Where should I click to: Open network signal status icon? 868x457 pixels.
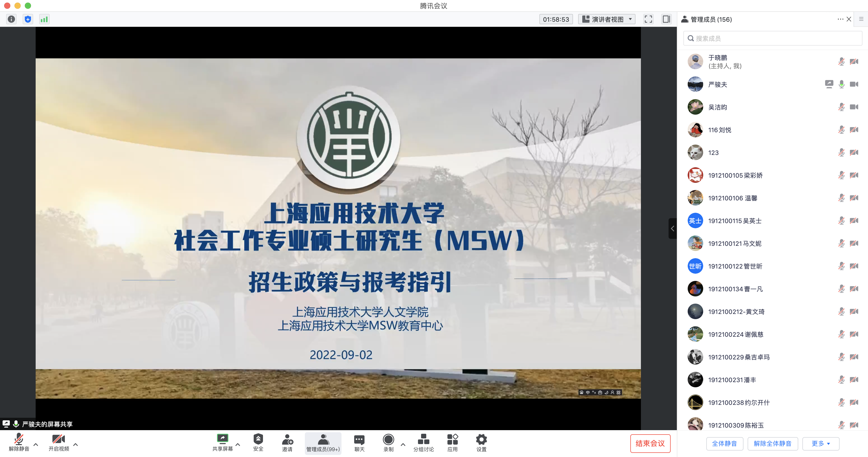44,19
